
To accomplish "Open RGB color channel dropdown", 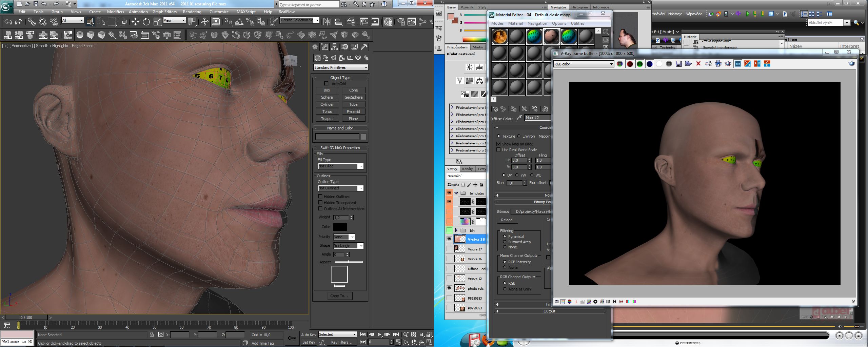I will [x=584, y=64].
